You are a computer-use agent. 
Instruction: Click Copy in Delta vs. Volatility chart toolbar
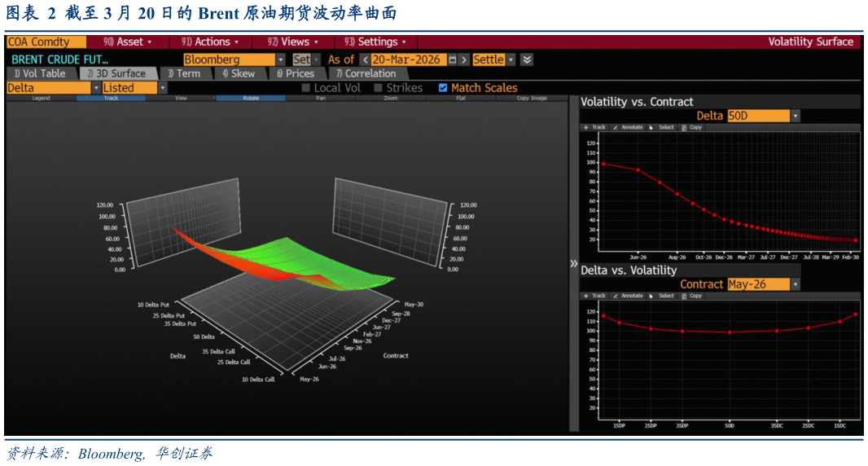point(691,296)
